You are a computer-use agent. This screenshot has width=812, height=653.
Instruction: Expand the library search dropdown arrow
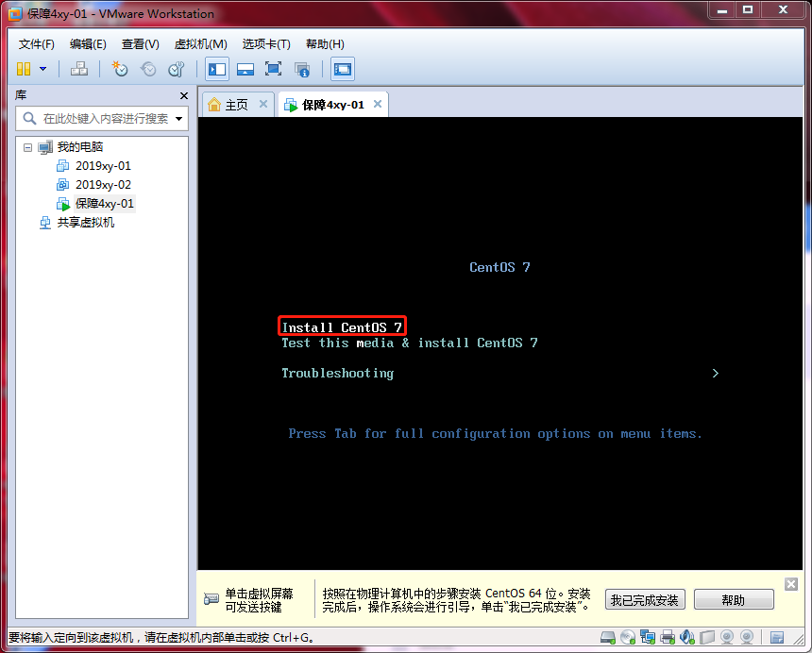click(x=179, y=119)
